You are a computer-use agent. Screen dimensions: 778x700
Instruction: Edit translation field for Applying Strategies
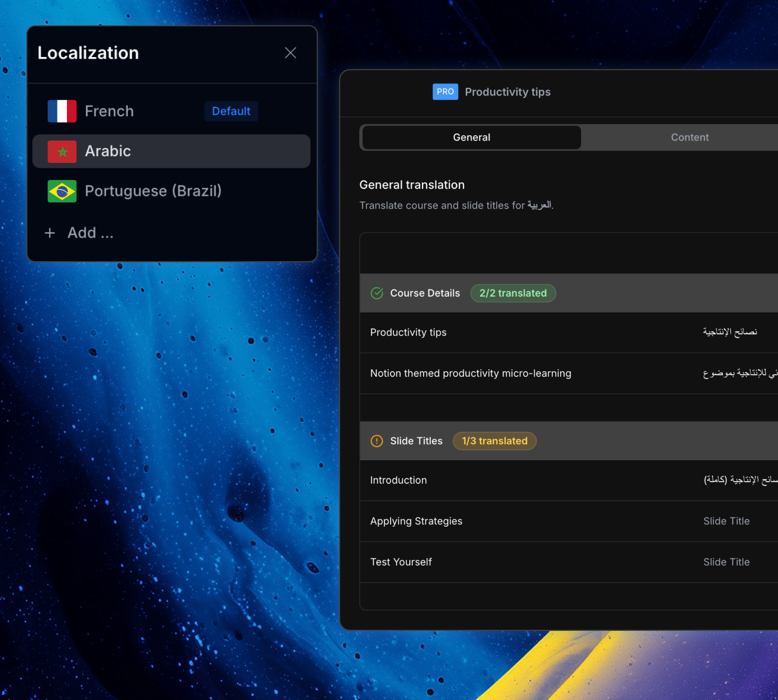coord(727,521)
